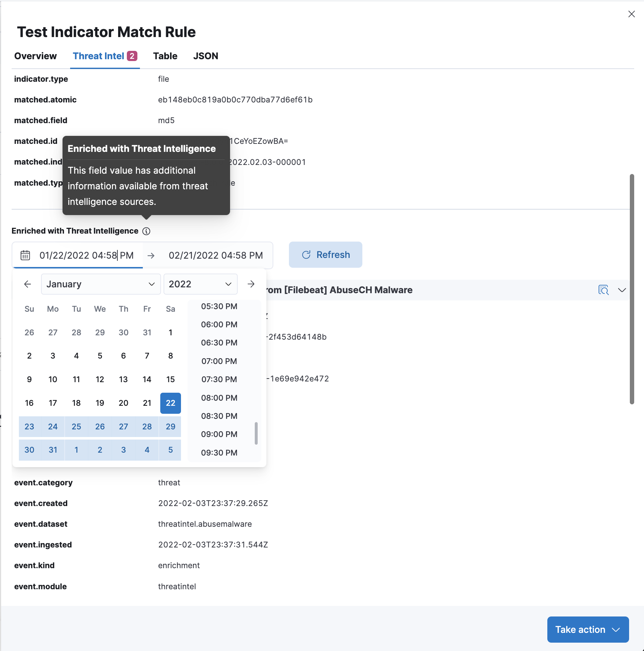Close the Test Indicator Match Rule flyout
This screenshot has width=644, height=651.
(x=632, y=14)
